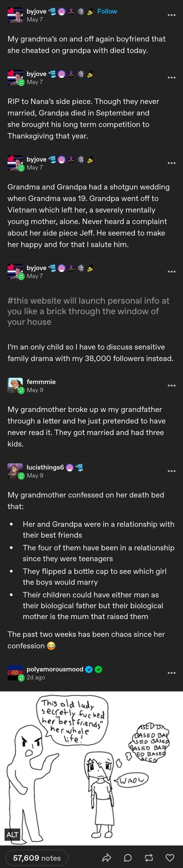Share the post with the arrow icon

pos(107,858)
